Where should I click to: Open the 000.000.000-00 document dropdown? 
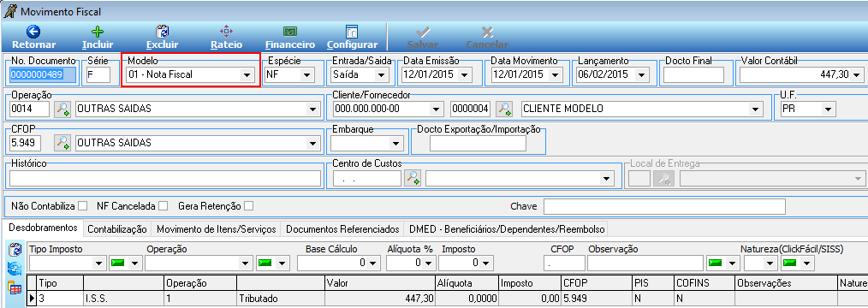437,109
